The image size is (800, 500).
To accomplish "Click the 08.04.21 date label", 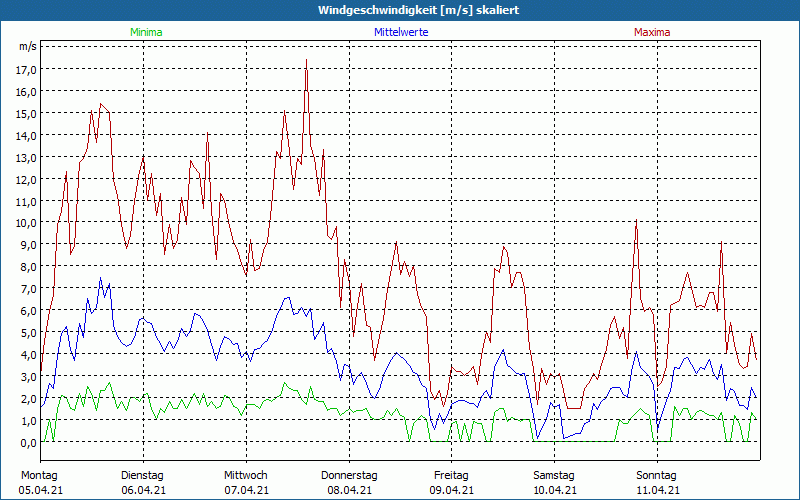I will 349,490.
